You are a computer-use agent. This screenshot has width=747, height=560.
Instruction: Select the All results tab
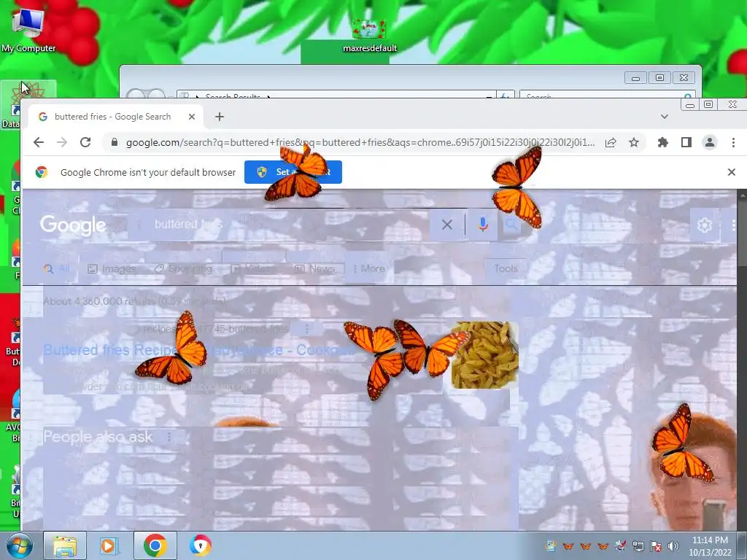(57, 269)
